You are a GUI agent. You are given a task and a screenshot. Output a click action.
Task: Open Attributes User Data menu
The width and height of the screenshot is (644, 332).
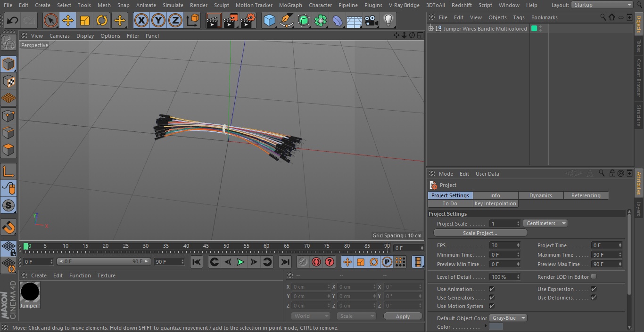click(487, 174)
